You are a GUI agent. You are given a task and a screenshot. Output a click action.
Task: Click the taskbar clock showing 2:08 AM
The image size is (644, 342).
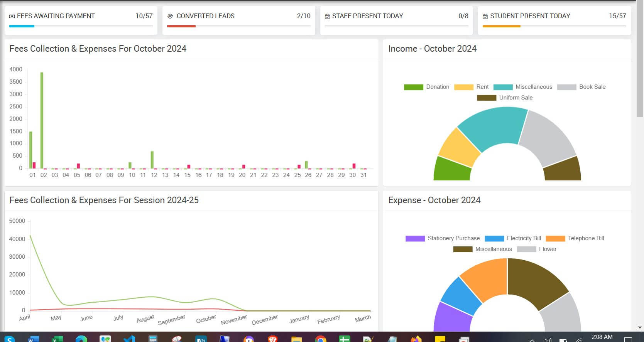602,337
